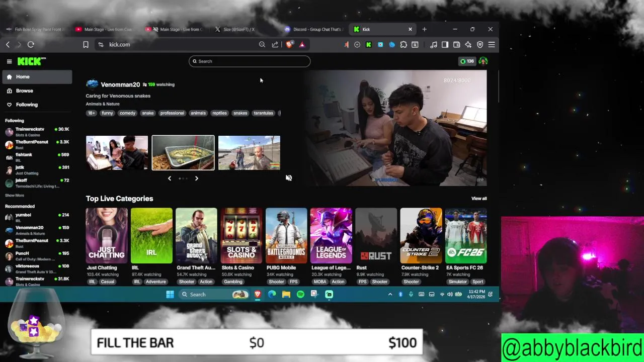Click the Brave Rewards triangle icon
This screenshot has height=362, width=644.
click(x=302, y=45)
